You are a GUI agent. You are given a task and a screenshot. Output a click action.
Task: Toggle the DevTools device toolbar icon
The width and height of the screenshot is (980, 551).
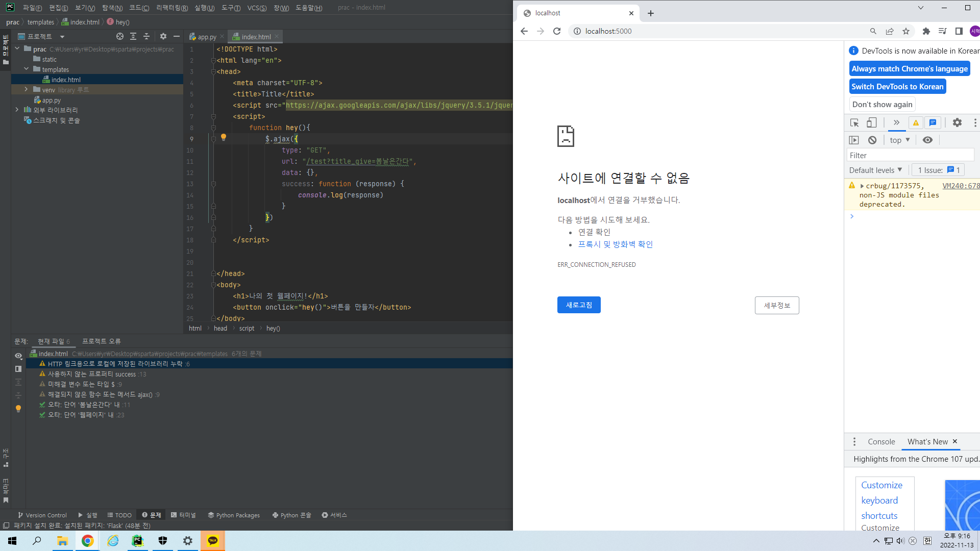click(x=872, y=122)
